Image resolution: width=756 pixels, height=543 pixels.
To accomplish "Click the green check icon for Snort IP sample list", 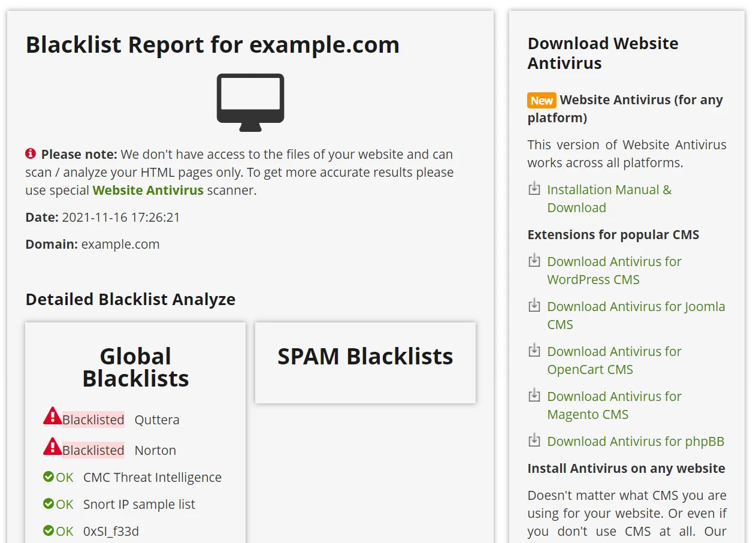I will click(x=49, y=504).
